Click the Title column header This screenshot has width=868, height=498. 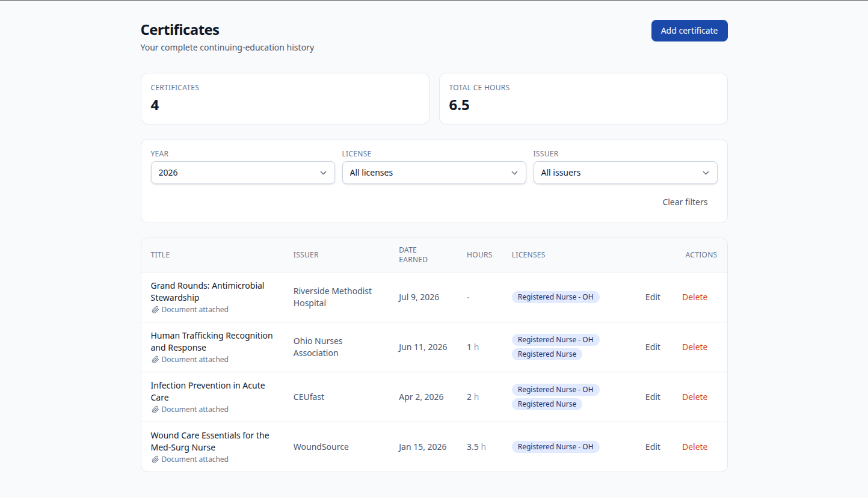point(160,255)
